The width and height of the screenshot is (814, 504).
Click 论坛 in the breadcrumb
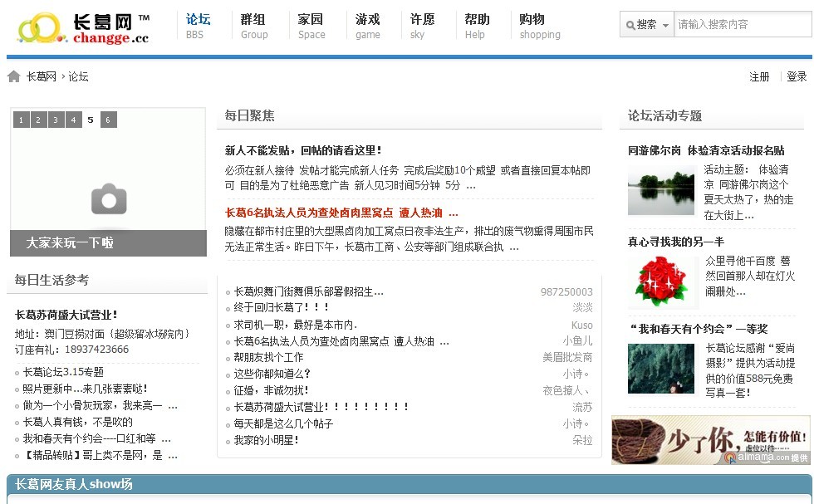pyautogui.click(x=78, y=77)
